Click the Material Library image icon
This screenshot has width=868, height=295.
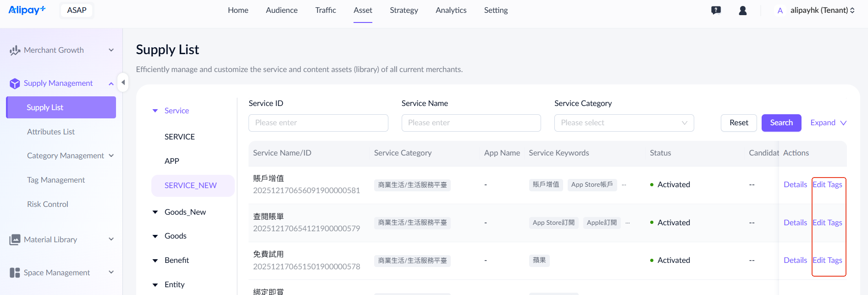15,239
